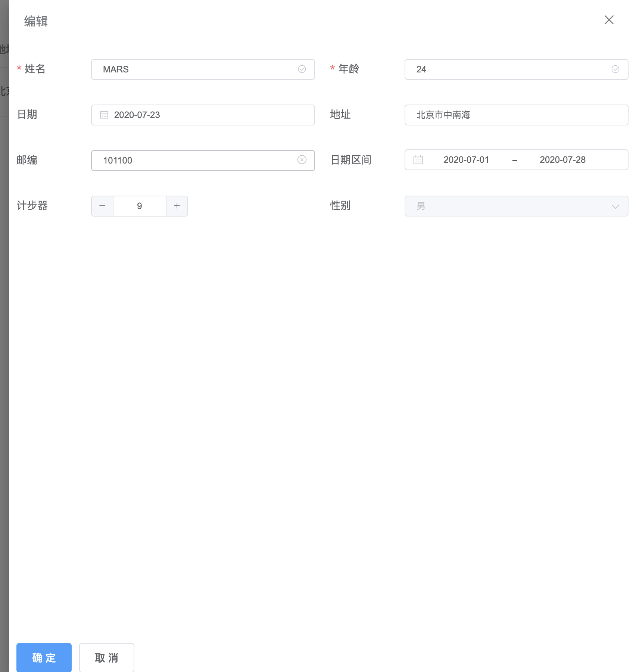Click the 取消 button
636x672 pixels.
pyautogui.click(x=107, y=658)
